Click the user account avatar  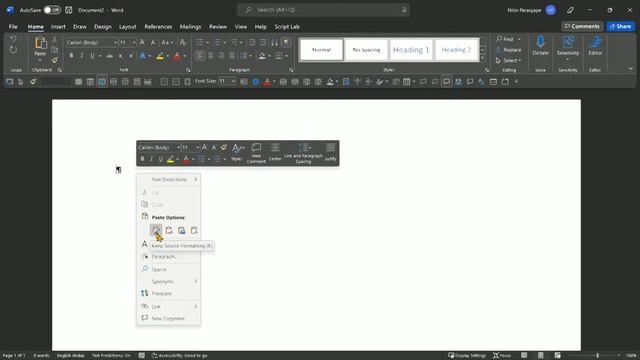coord(551,10)
